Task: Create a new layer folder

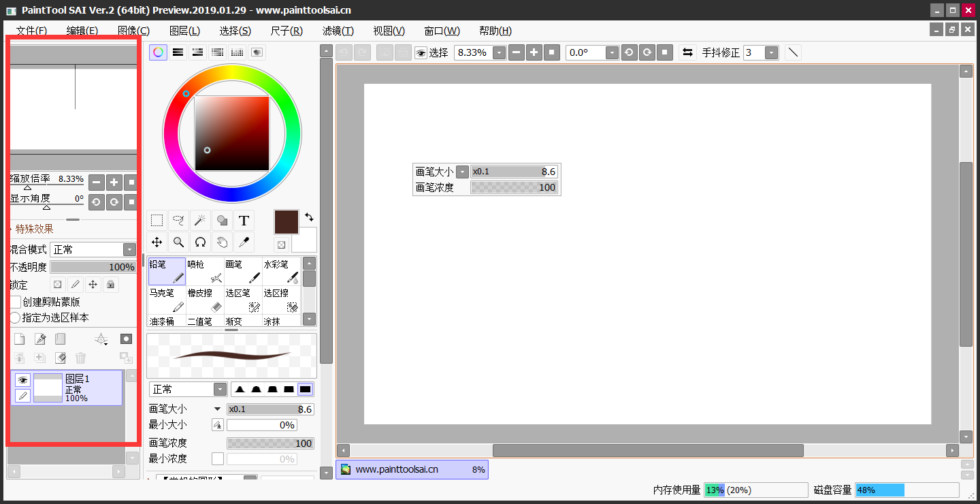Action: click(x=61, y=339)
